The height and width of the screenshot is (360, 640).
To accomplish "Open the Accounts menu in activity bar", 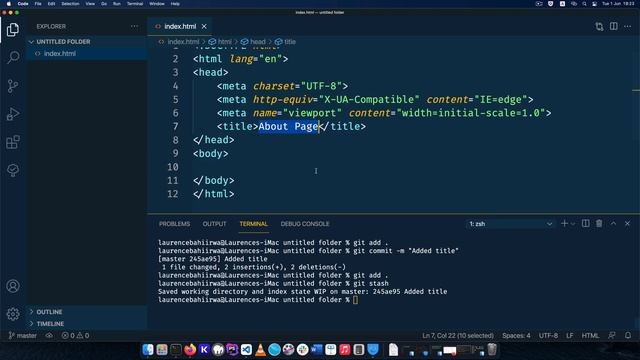I will (x=13, y=286).
